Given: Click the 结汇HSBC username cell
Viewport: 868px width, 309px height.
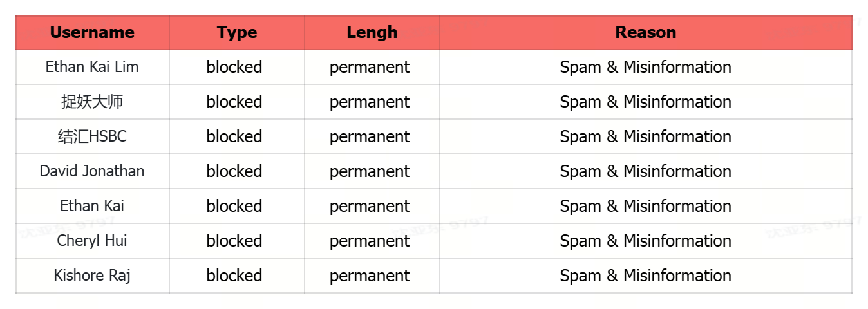Looking at the screenshot, I should tap(92, 136).
